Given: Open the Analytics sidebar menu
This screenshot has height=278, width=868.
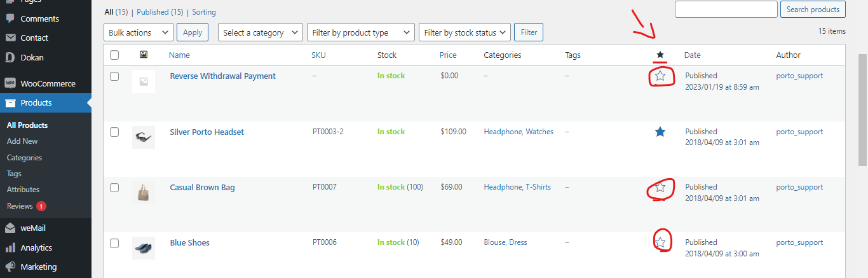Looking at the screenshot, I should tap(36, 247).
